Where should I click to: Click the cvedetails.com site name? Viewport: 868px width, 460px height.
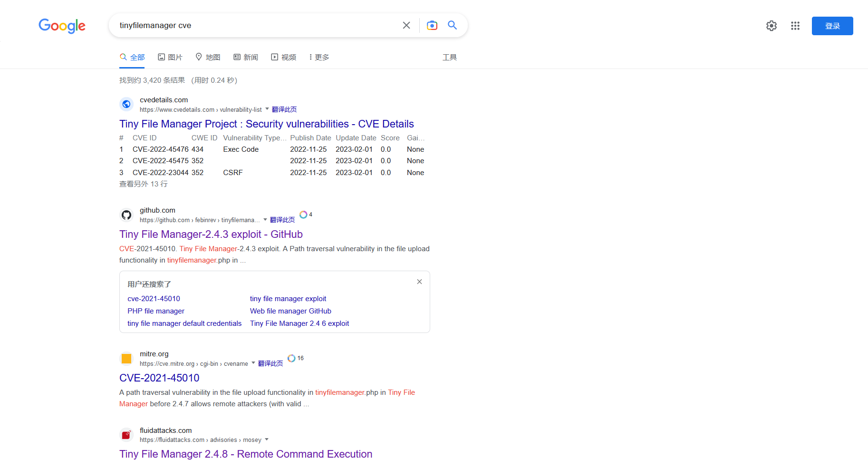164,100
